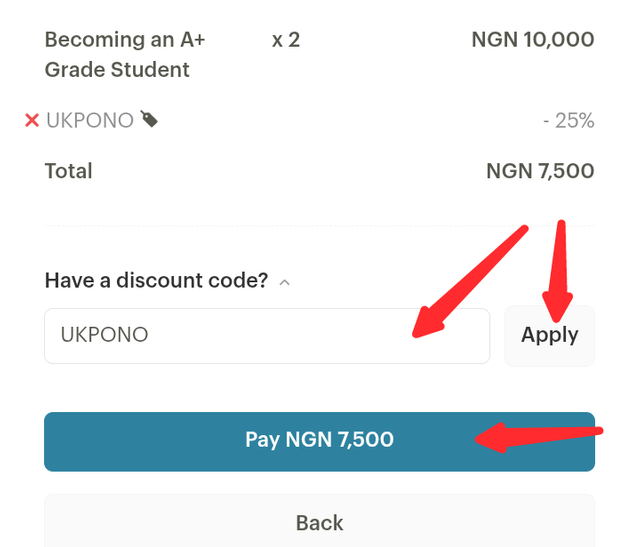Image resolution: width=640 pixels, height=547 pixels.
Task: Click the applied UKPONO coupon label
Action: (x=90, y=120)
